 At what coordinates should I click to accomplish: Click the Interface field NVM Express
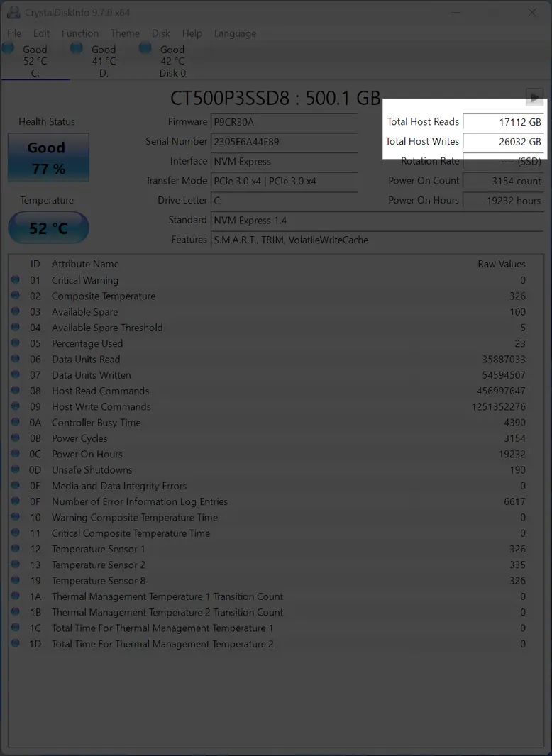285,162
